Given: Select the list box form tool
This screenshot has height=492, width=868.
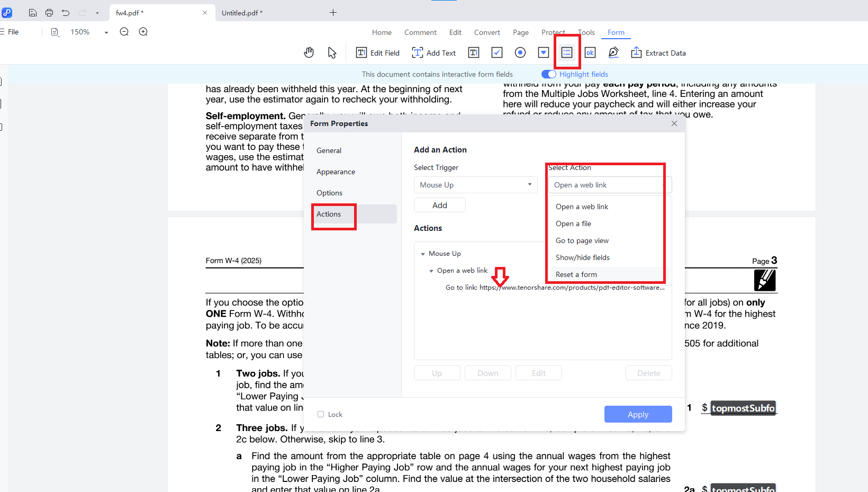Looking at the screenshot, I should [x=567, y=52].
